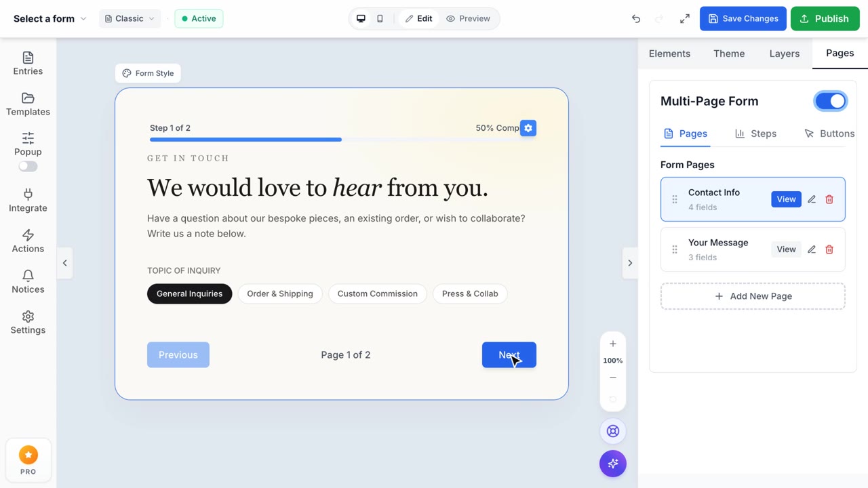This screenshot has width=868, height=488.
Task: Click the PRO star badge
Action: 28,461
